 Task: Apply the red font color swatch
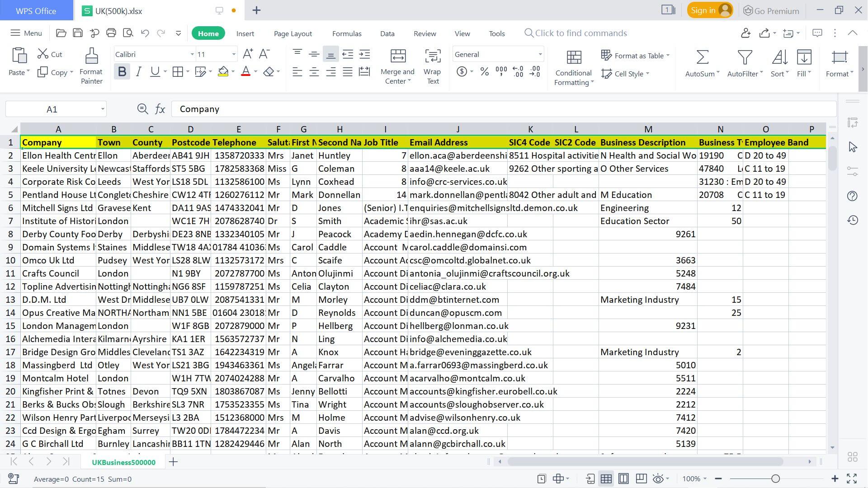coord(245,72)
